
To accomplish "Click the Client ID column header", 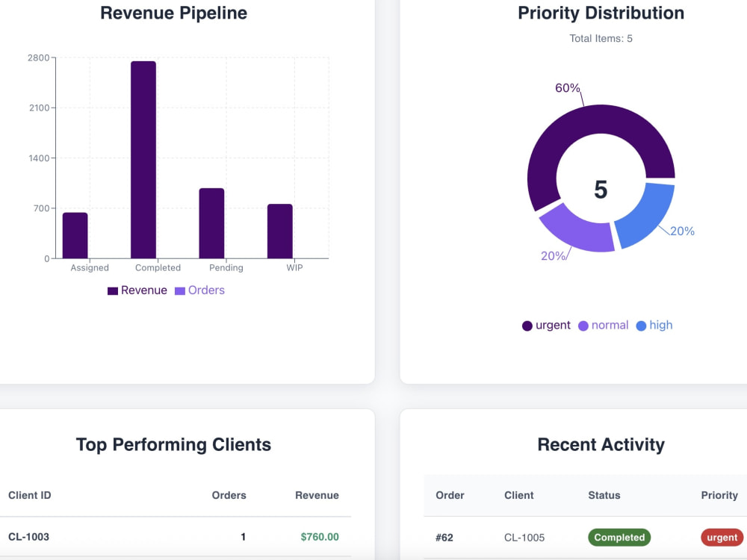I will tap(30, 495).
